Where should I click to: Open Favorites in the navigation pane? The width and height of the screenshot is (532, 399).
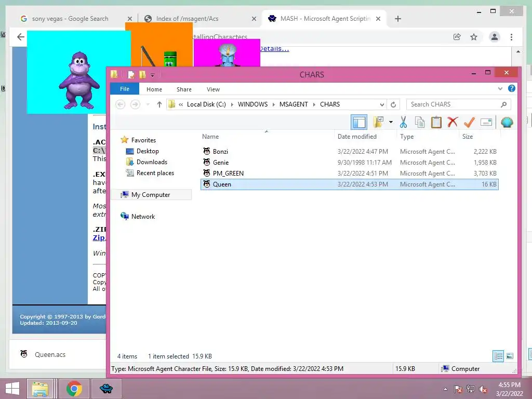coord(138,140)
